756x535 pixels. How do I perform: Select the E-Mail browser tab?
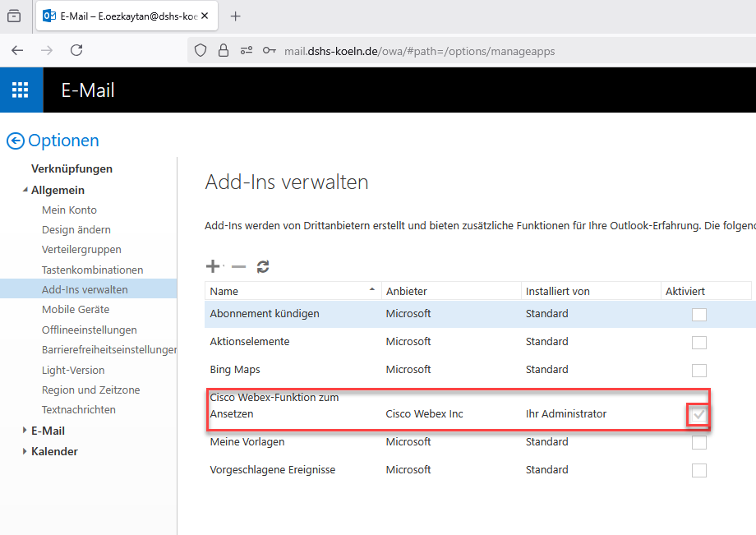pos(127,16)
